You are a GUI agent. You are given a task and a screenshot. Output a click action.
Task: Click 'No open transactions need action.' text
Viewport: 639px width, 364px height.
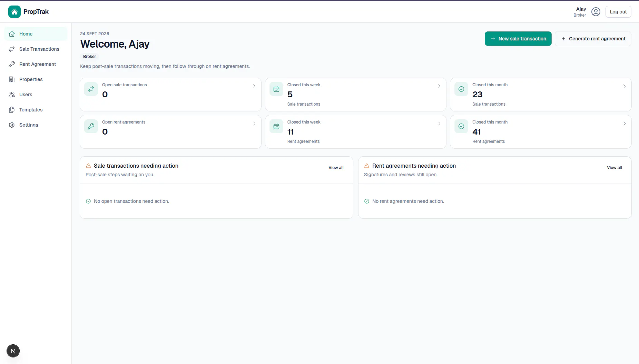[x=131, y=201]
